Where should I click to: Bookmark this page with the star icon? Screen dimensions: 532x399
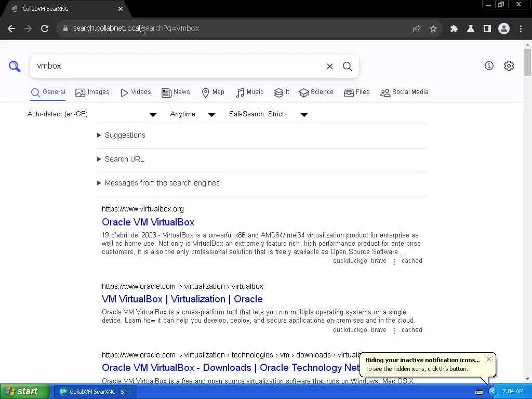coord(433,29)
